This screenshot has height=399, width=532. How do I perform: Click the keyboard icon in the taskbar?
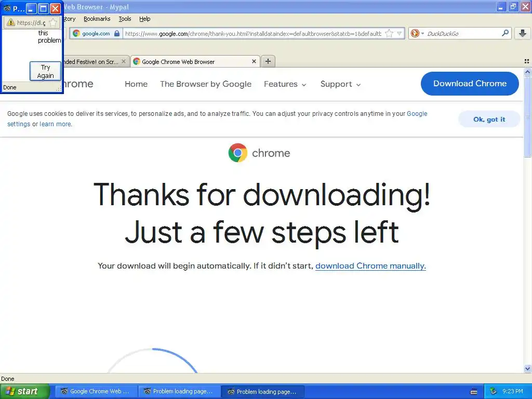coord(474,392)
